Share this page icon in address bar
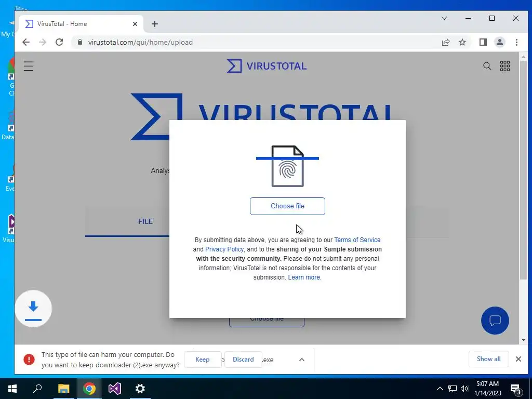532x399 pixels. (445, 42)
